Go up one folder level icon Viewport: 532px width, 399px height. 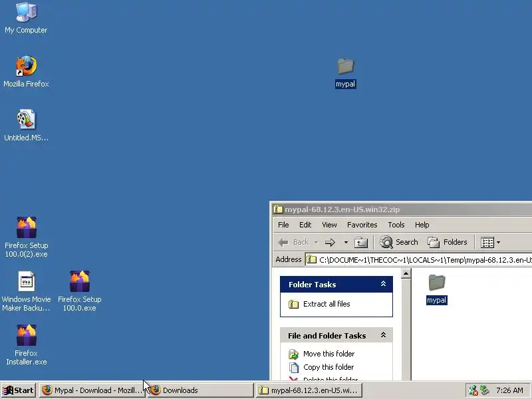click(361, 242)
